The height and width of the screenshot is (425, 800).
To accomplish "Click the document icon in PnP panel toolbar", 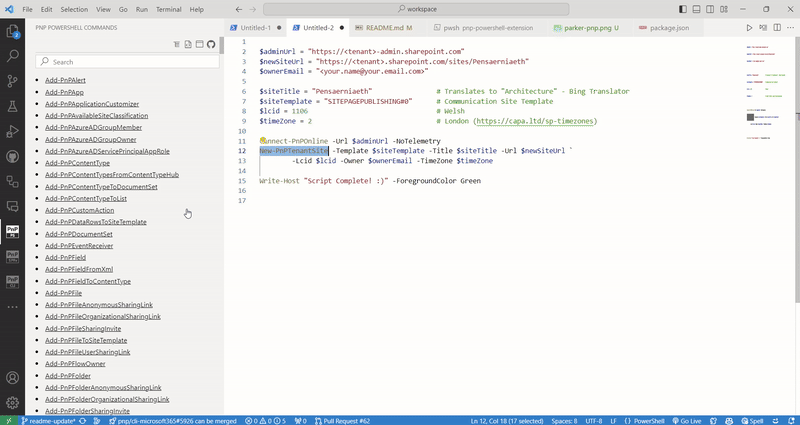I will (188, 44).
